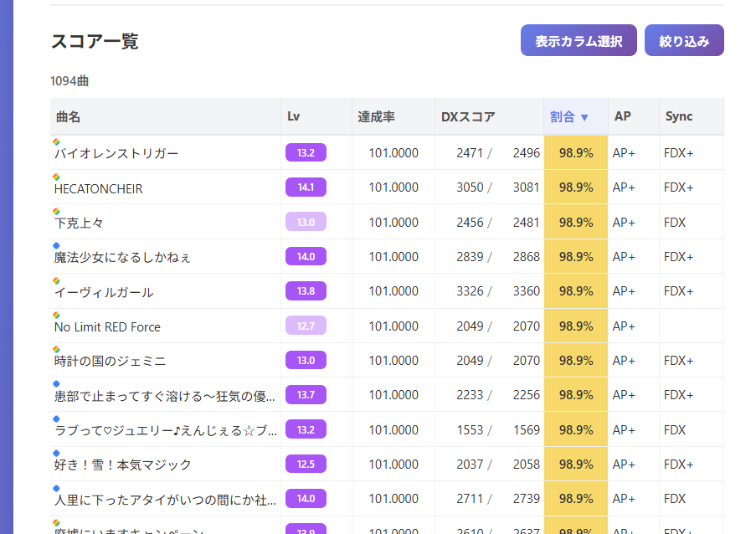
Task: Select the song title No Limit RED Force
Action: click(x=107, y=326)
